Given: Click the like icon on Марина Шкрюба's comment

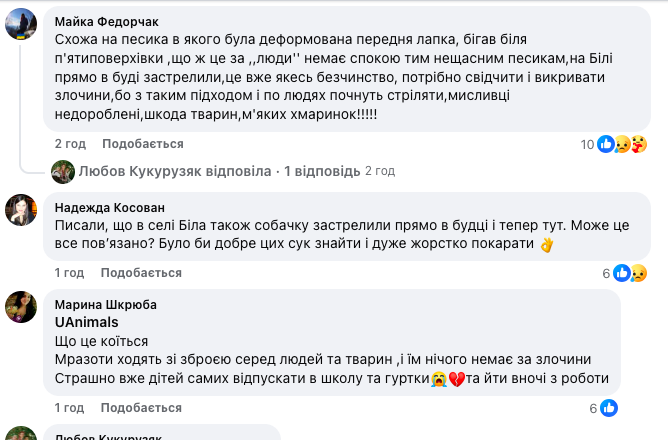Looking at the screenshot, I should point(609,407).
